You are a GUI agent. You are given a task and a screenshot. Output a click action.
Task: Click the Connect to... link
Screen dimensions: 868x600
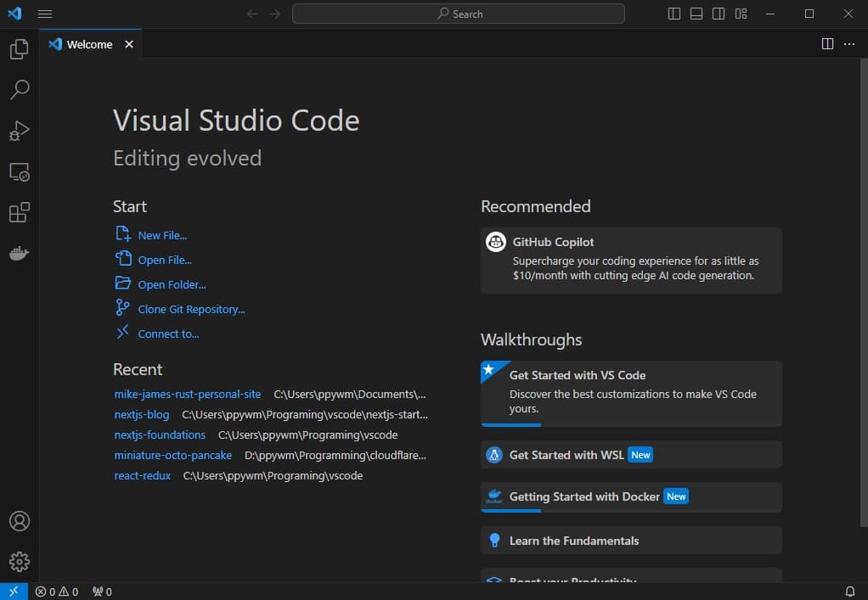168,334
